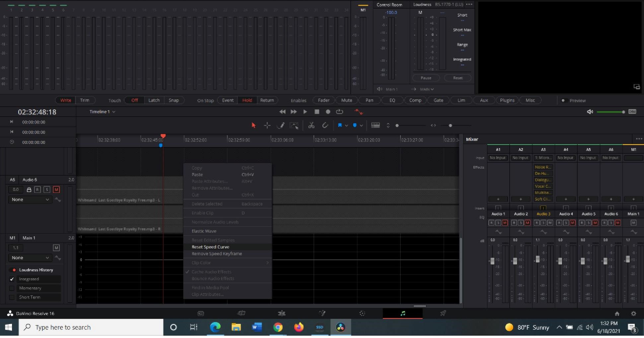
Task: Enable Fader automation button
Action: click(324, 100)
